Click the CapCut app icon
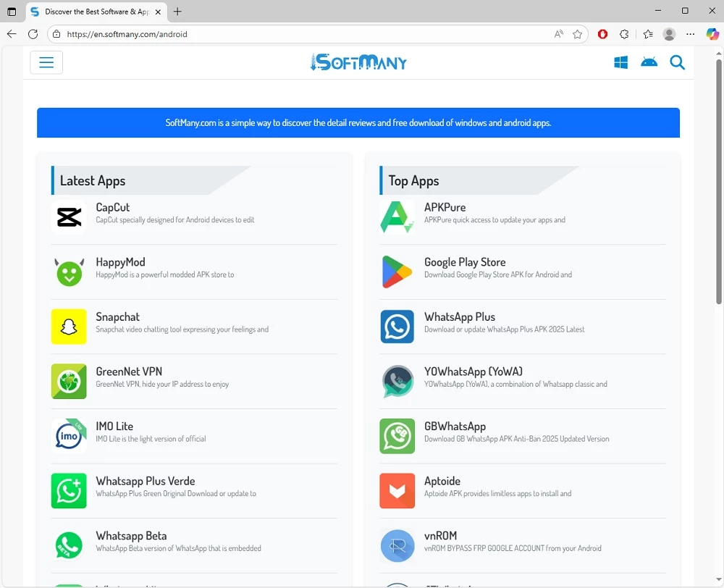The width and height of the screenshot is (724, 588). (69, 217)
